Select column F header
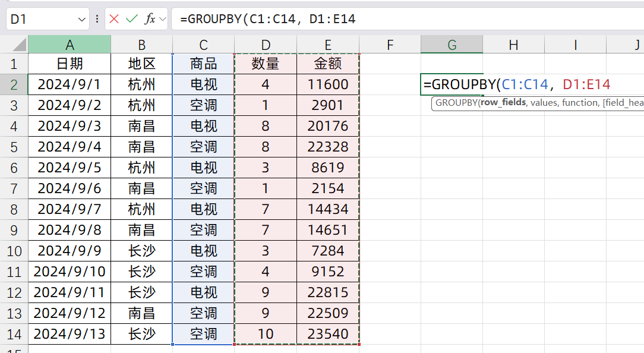 [x=390, y=45]
